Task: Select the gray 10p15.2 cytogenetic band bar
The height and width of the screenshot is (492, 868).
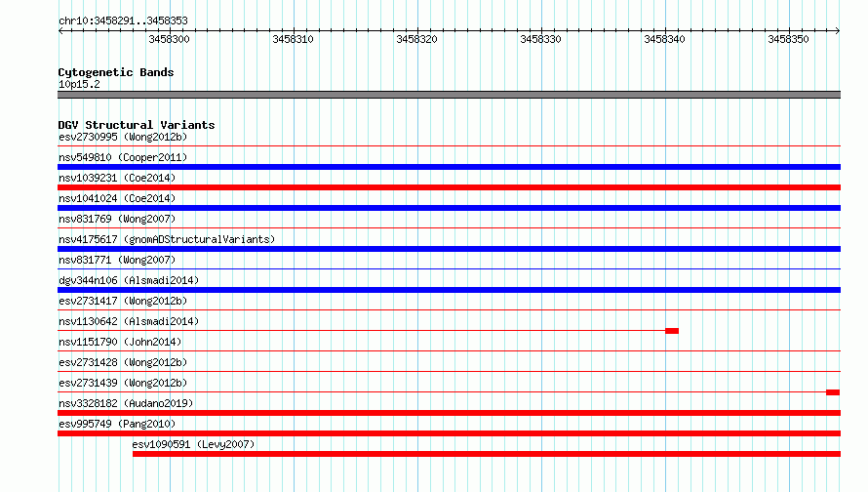Action: (x=449, y=95)
